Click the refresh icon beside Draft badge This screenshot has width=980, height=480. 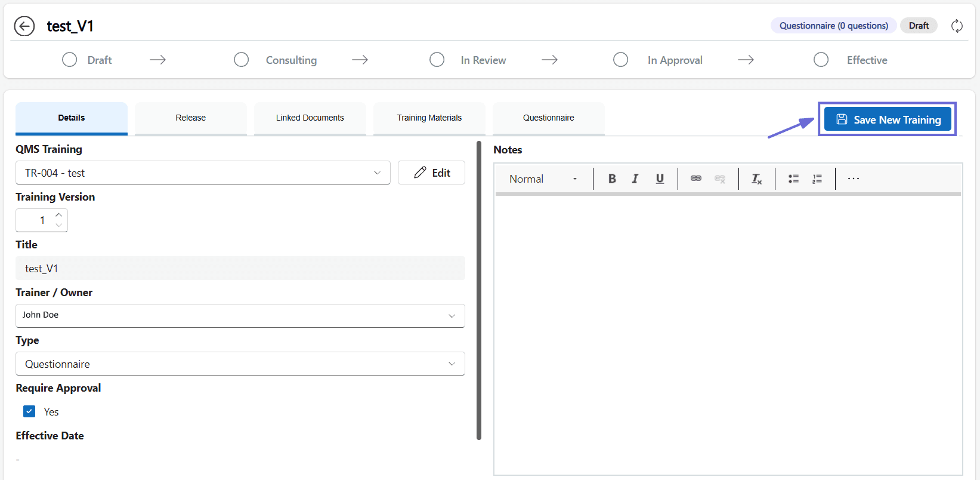point(957,26)
